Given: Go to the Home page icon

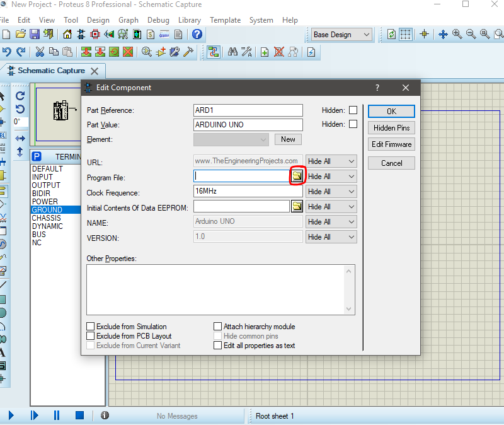Looking at the screenshot, I should click(67, 34).
